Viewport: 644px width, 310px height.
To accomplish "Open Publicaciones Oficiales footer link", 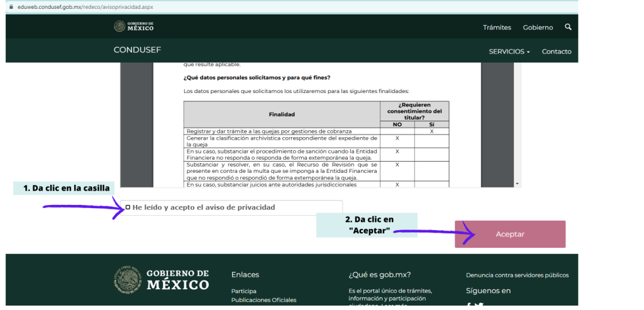I will pos(264,300).
